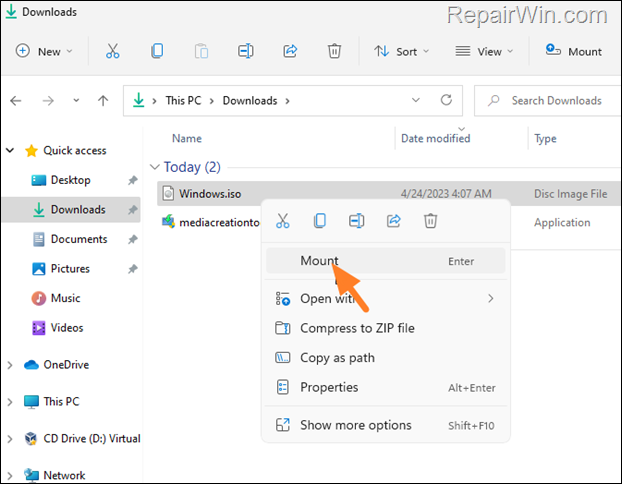The height and width of the screenshot is (484, 622).
Task: Open the recent locations chevron
Action: click(76, 101)
